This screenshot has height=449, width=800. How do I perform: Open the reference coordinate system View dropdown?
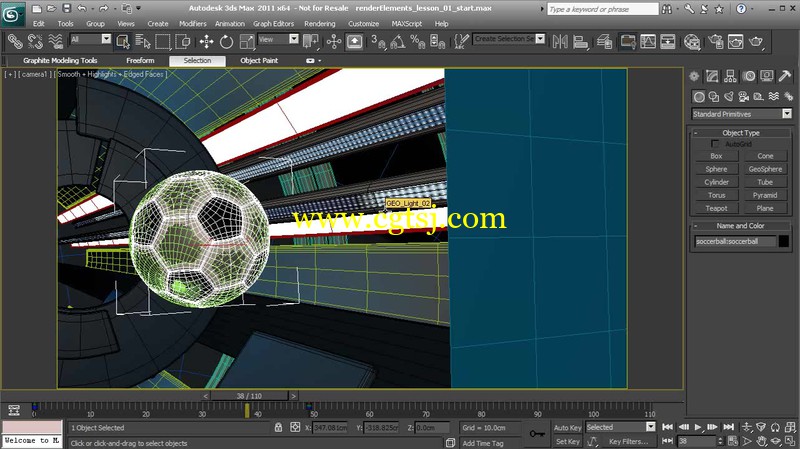tap(294, 39)
